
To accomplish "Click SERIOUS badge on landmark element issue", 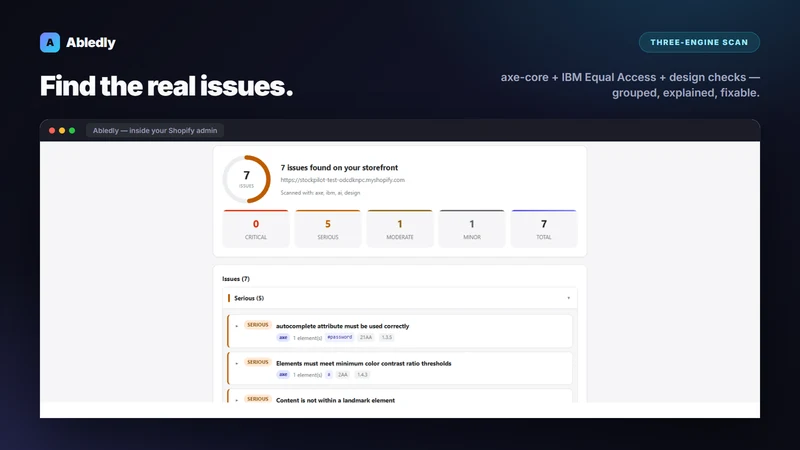I will 258,399.
